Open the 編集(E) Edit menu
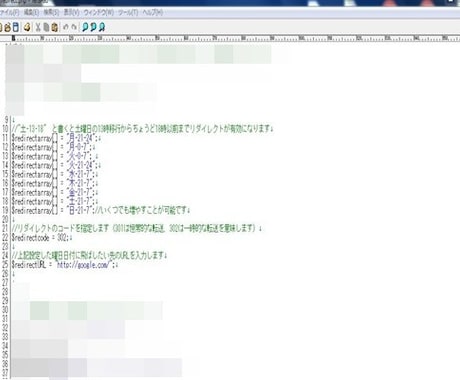 (x=31, y=13)
